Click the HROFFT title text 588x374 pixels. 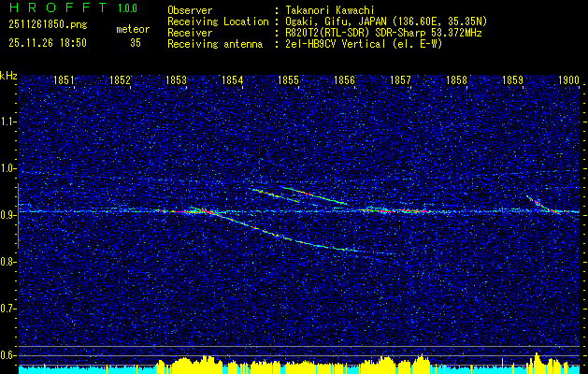coord(58,7)
